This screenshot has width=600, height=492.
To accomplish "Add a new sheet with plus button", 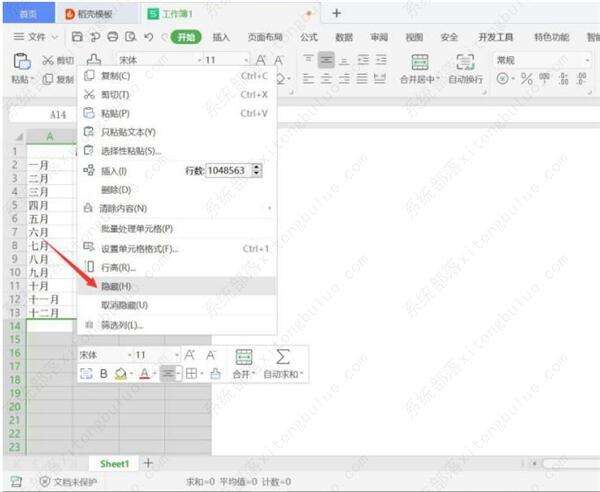I will click(148, 464).
